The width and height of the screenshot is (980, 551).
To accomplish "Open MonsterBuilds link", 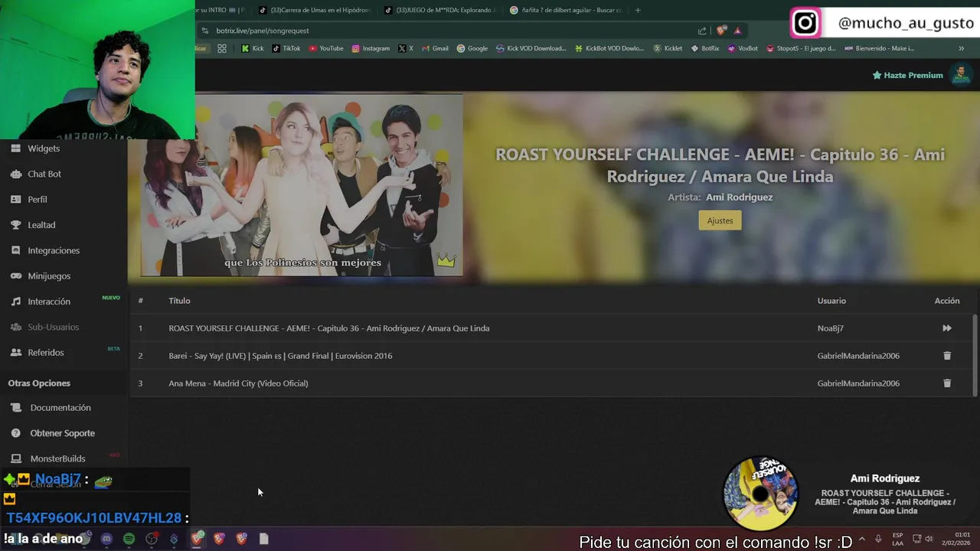I will [57, 458].
